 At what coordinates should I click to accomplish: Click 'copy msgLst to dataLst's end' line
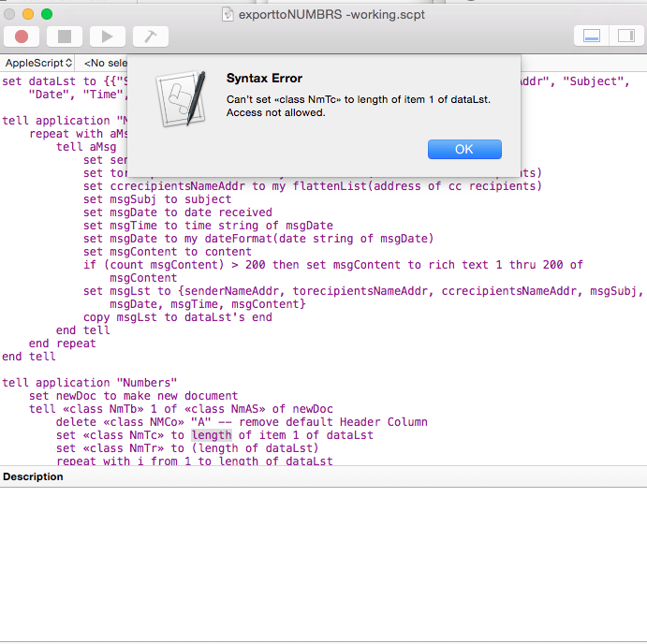coord(177,317)
